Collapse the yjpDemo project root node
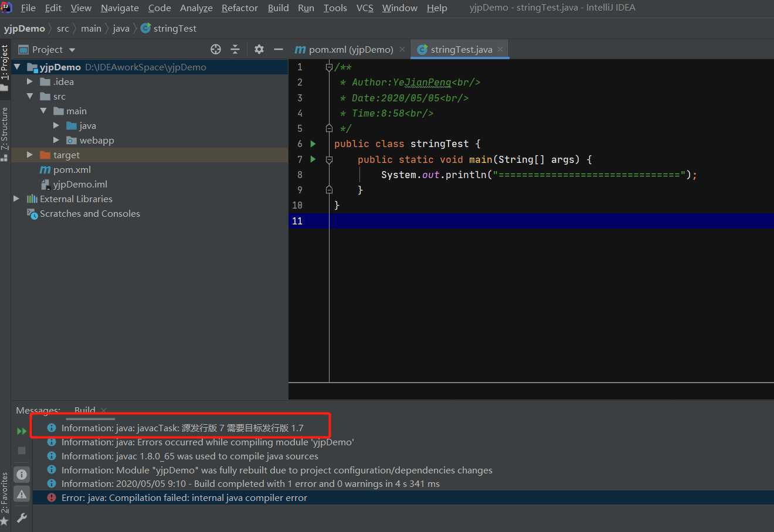The width and height of the screenshot is (774, 532). tap(16, 67)
